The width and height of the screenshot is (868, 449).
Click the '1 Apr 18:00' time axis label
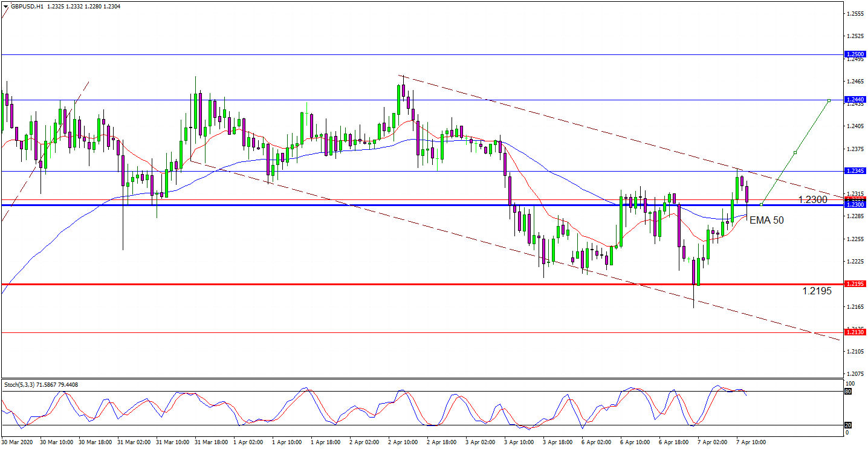pyautogui.click(x=326, y=442)
